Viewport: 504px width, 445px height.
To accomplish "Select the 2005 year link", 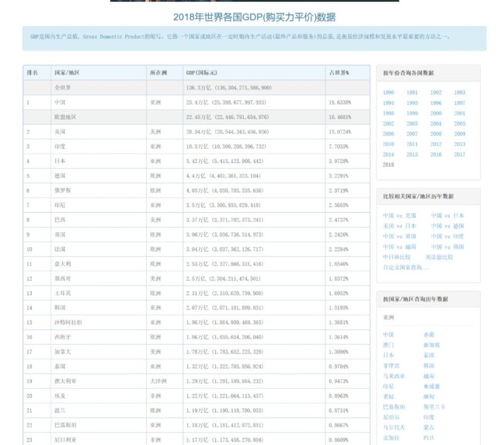I will [x=460, y=124].
